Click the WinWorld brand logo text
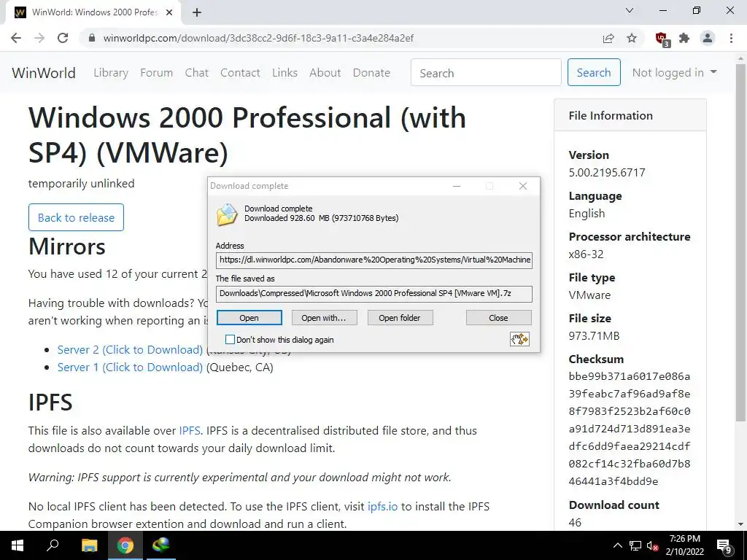The height and width of the screenshot is (560, 747). point(44,73)
